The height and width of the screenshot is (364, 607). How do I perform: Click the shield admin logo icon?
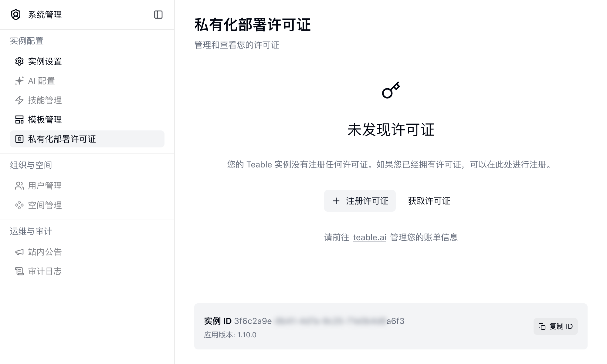click(x=16, y=15)
